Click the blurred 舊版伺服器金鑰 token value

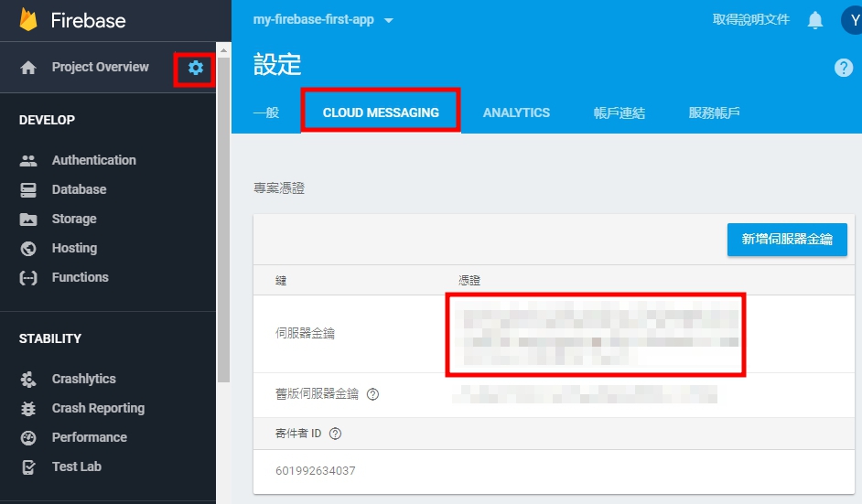585,394
